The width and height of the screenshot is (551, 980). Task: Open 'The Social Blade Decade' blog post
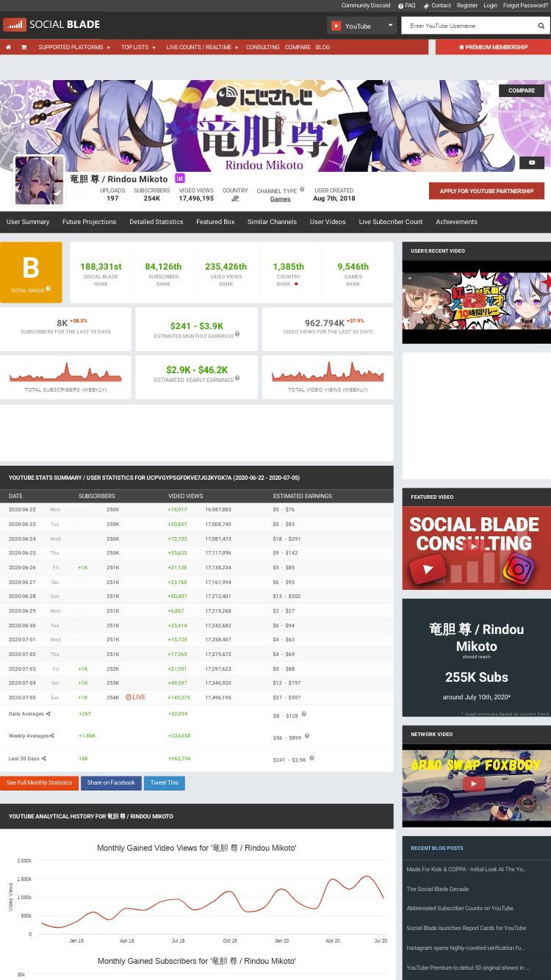coord(438,889)
